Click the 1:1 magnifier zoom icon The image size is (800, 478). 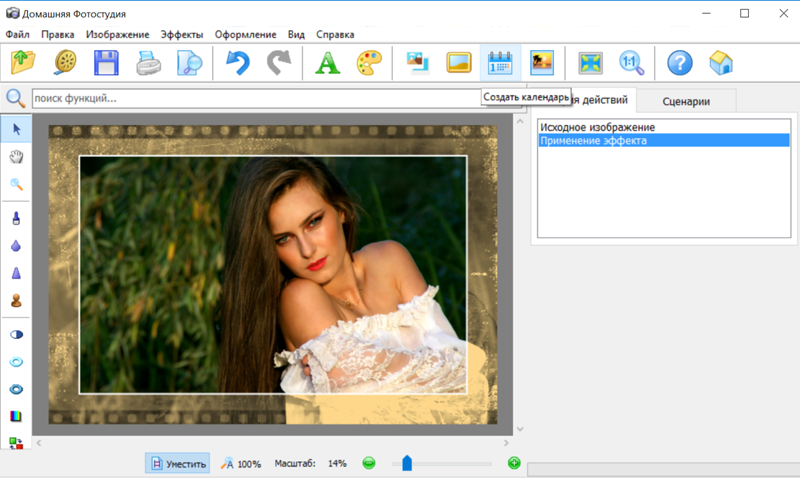click(x=632, y=63)
